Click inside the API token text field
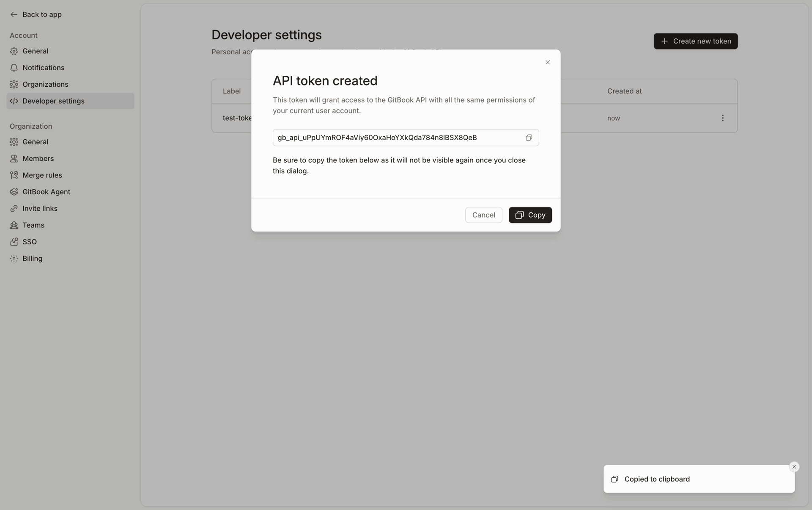Image resolution: width=812 pixels, height=510 pixels. pyautogui.click(x=406, y=138)
